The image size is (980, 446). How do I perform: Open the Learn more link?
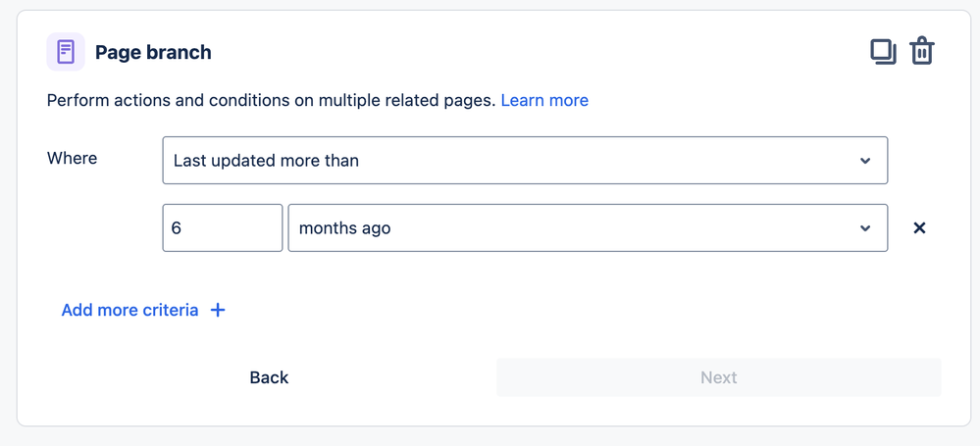544,100
